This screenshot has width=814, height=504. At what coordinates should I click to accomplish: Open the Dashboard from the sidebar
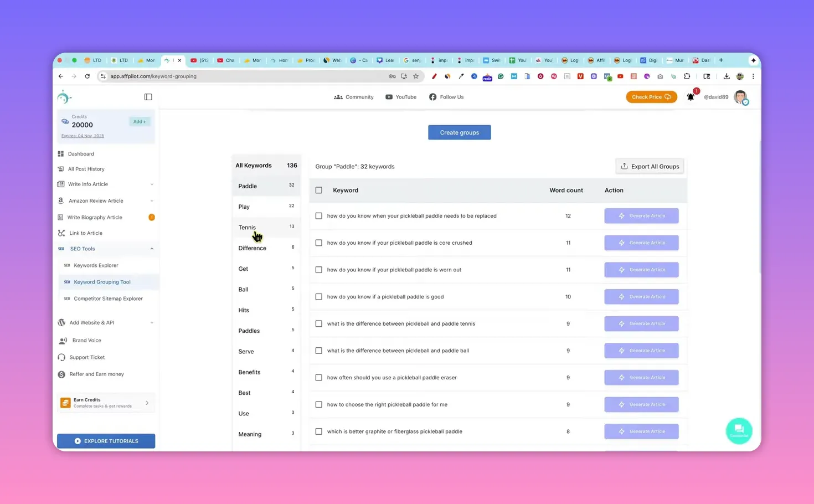(x=81, y=153)
